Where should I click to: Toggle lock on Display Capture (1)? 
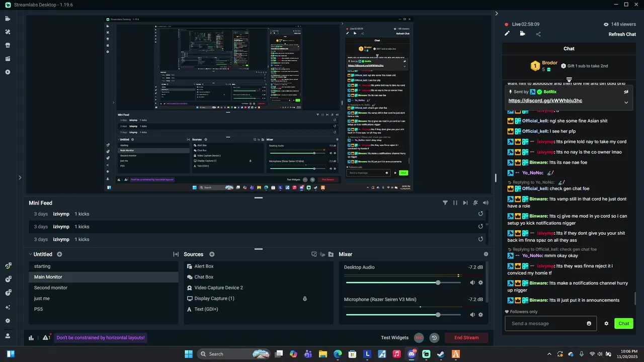click(305, 299)
